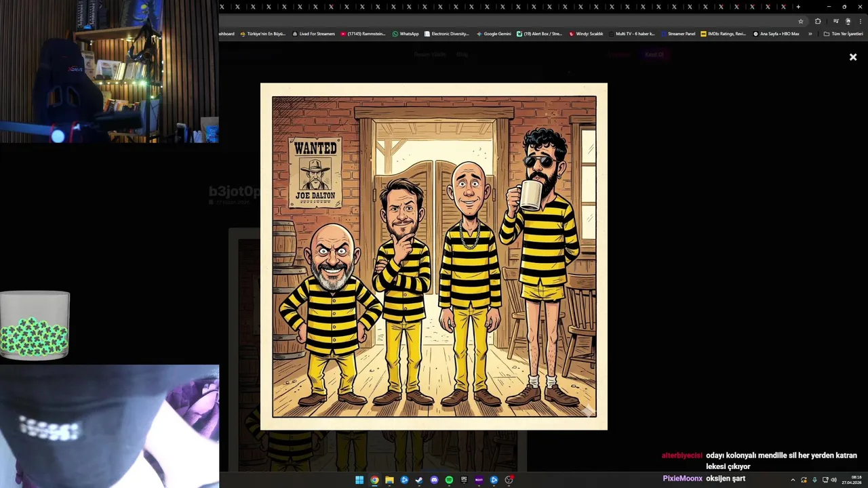Open the (19) Alert Box bookmark

[x=540, y=34]
